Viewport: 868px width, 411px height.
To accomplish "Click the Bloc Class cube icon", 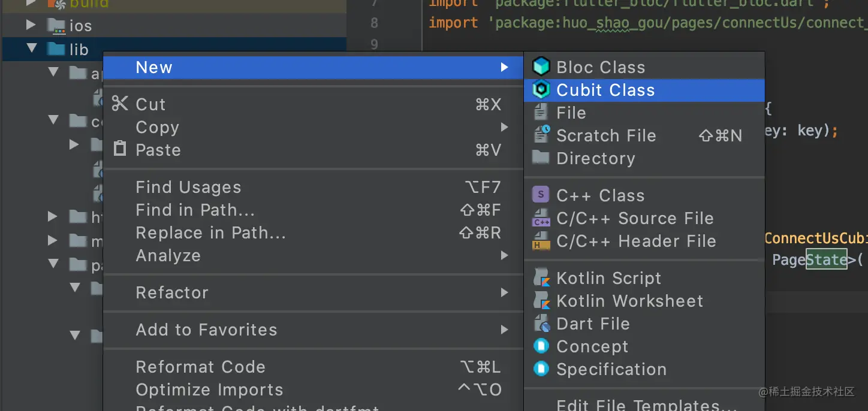I will point(541,67).
